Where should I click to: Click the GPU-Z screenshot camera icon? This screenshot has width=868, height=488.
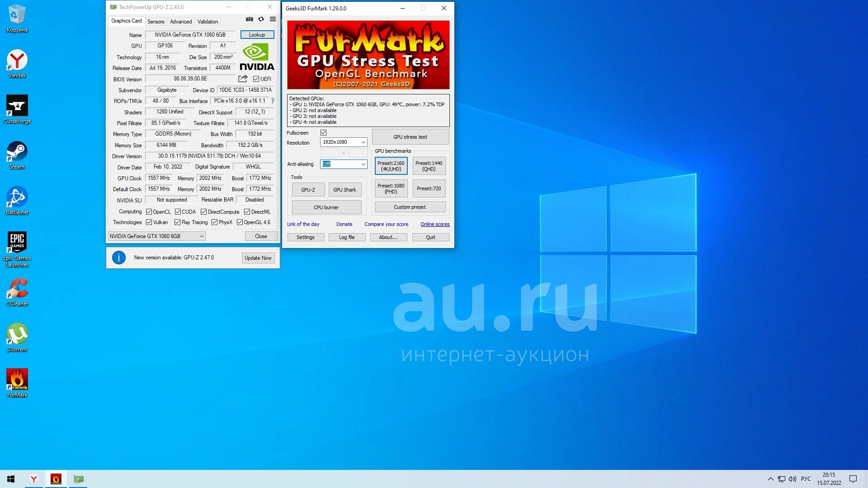(249, 19)
